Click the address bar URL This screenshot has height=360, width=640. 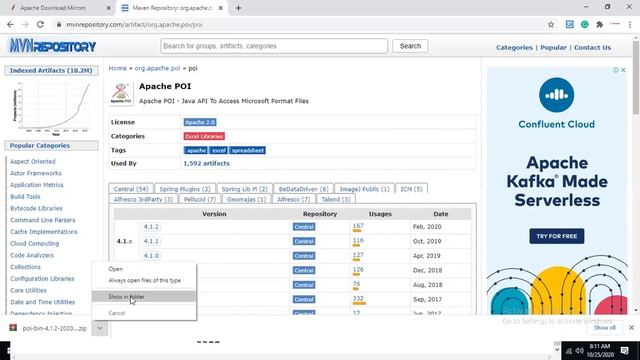(134, 24)
